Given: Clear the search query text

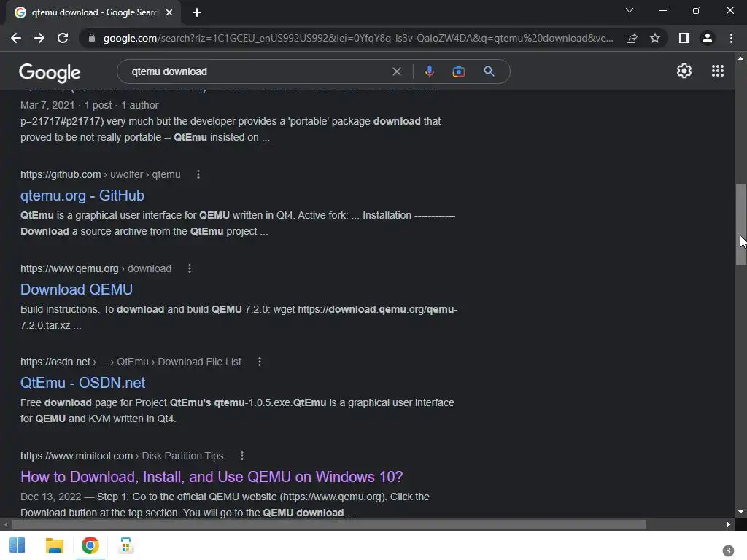Looking at the screenshot, I should click(x=396, y=71).
